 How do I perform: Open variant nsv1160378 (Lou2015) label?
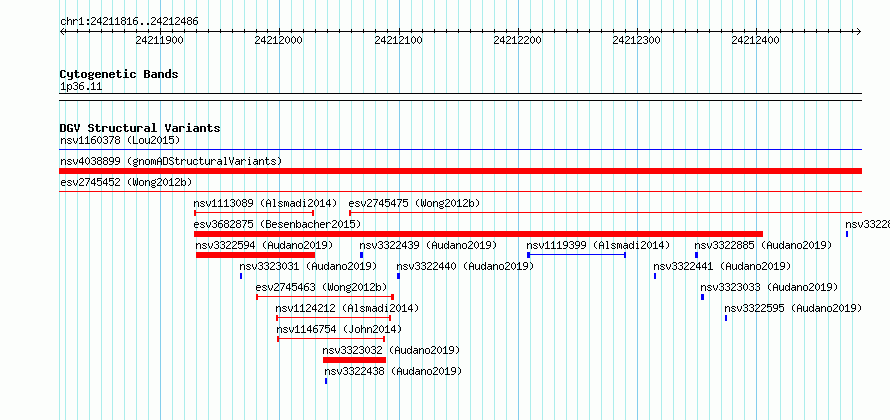[120, 140]
